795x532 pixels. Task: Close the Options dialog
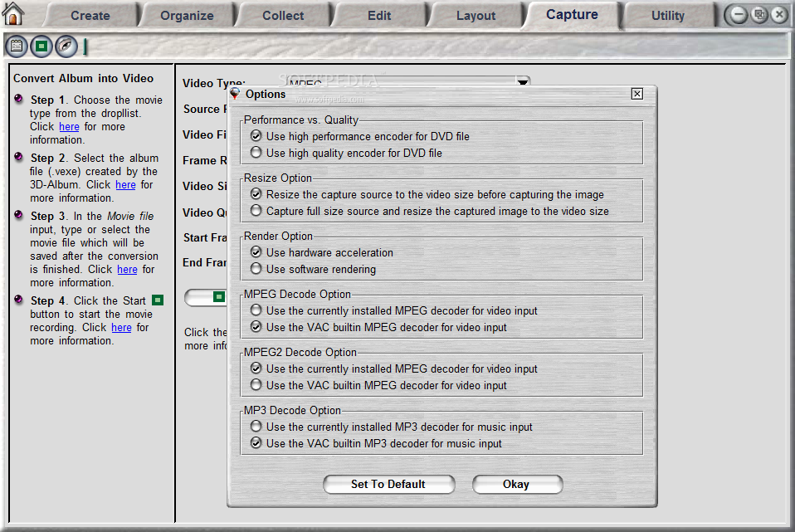pyautogui.click(x=637, y=94)
